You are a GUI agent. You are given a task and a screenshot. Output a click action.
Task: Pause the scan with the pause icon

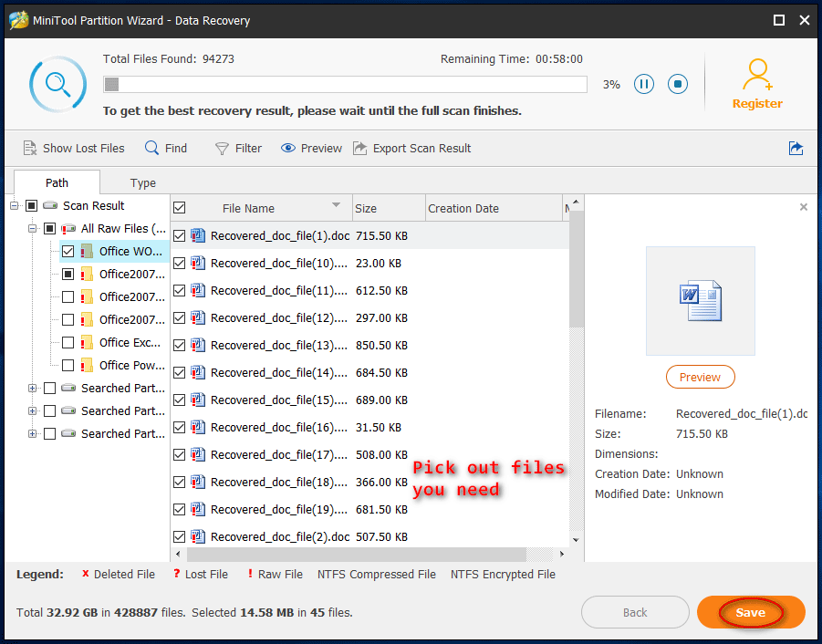pos(644,84)
